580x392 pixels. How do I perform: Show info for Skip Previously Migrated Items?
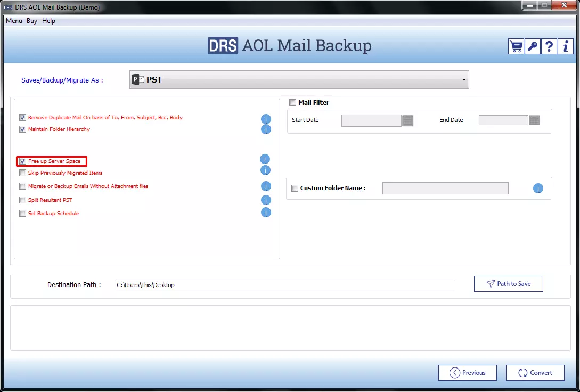pyautogui.click(x=266, y=170)
